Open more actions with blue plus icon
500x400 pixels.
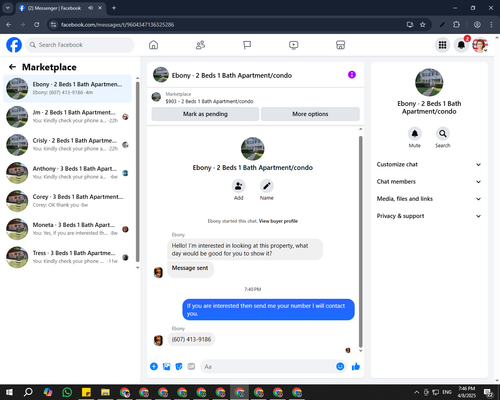tap(154, 367)
